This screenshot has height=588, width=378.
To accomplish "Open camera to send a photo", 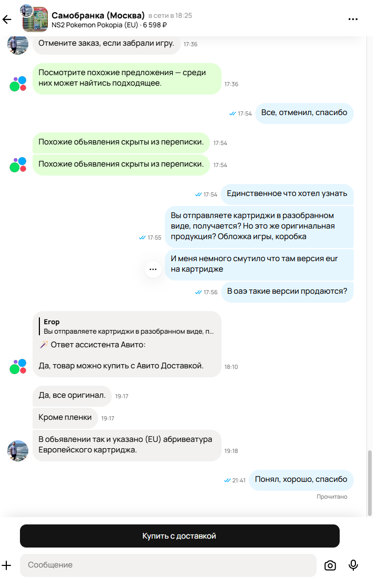I will [330, 565].
